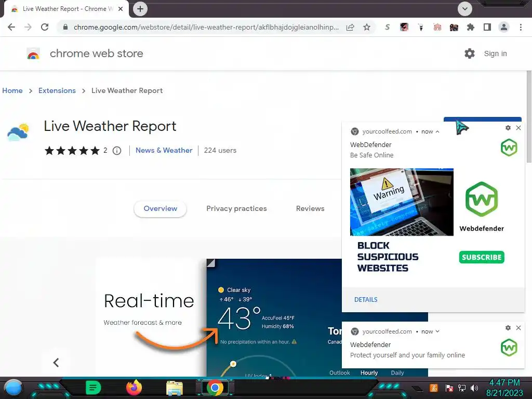Open settings of the WebDefender notification

tap(508, 128)
